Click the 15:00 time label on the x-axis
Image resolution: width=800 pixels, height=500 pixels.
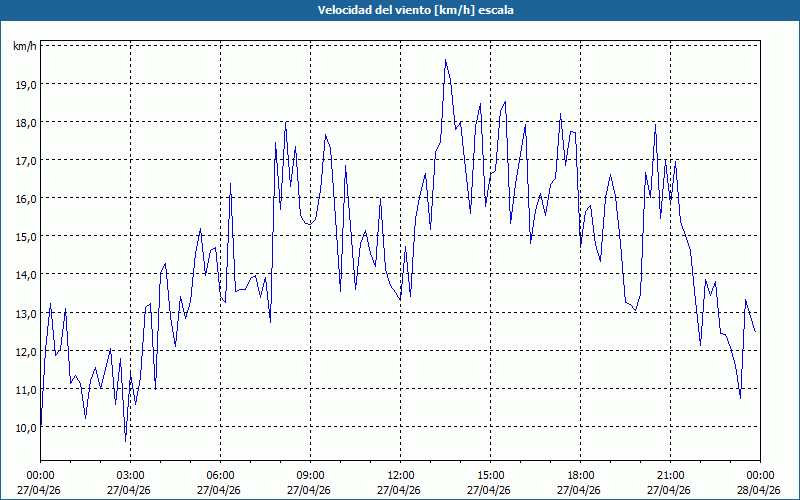[490, 475]
